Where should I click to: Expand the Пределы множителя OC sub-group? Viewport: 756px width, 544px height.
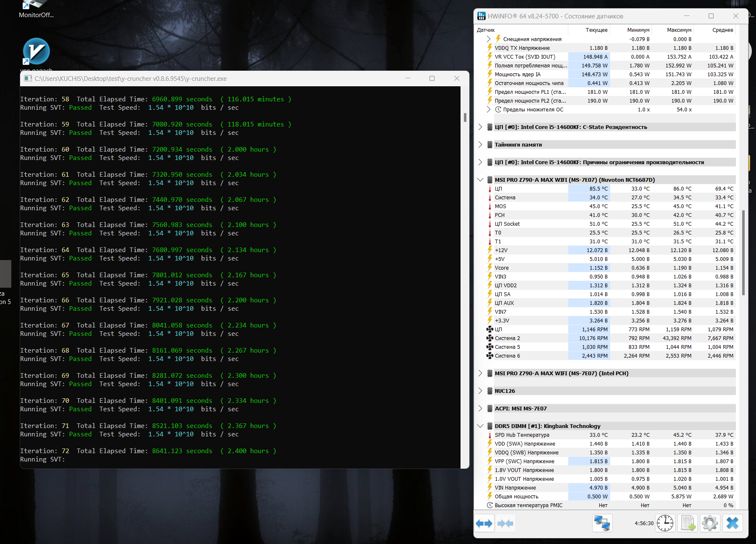(489, 109)
